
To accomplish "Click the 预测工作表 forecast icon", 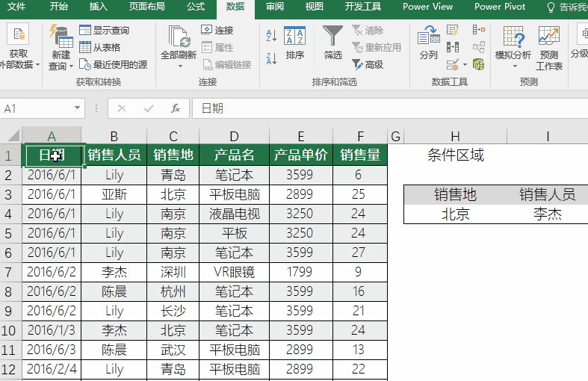I will coord(549,36).
